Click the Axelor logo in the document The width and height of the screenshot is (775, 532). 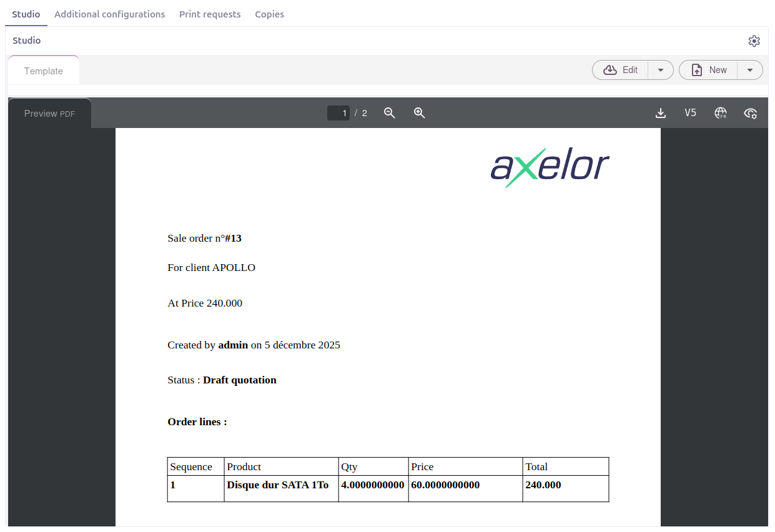point(550,167)
